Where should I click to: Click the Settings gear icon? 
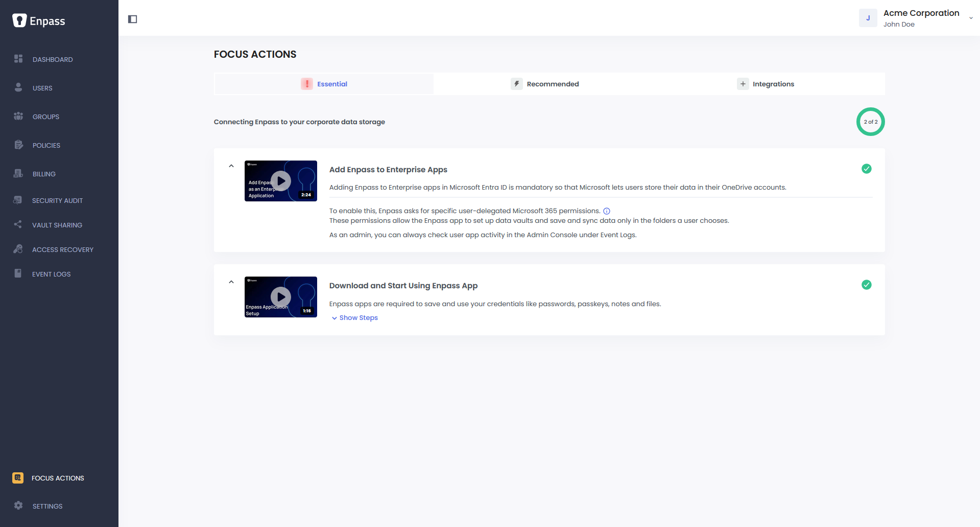[x=18, y=506]
